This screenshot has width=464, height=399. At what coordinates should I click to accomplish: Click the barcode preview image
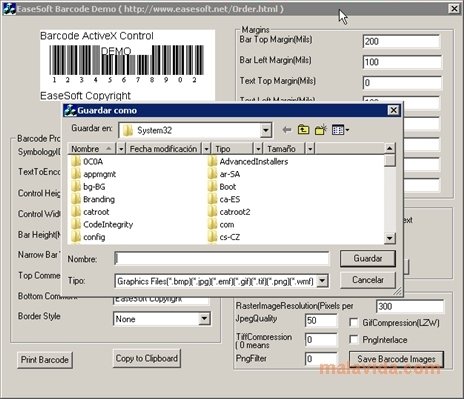click(127, 65)
